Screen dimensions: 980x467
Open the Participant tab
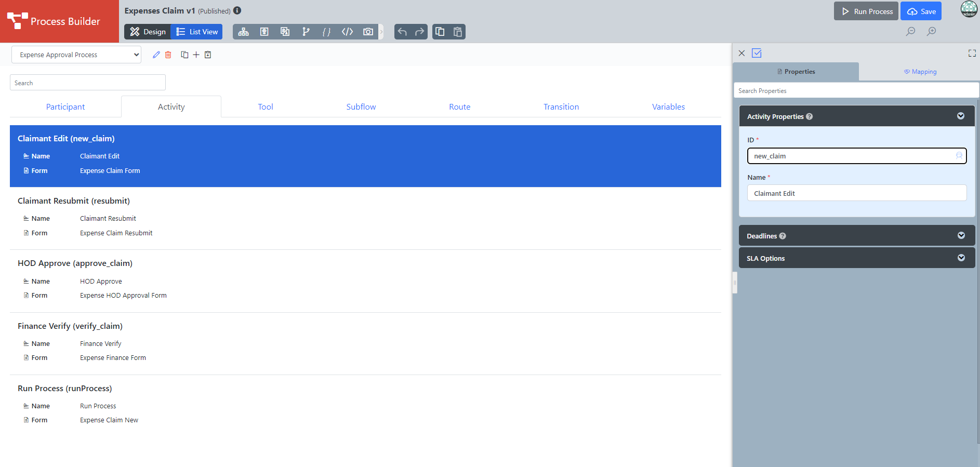click(x=65, y=107)
